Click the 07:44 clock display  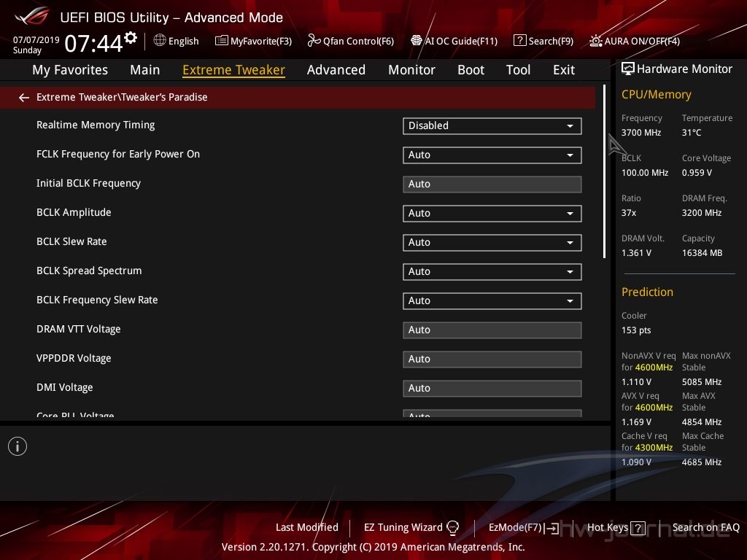(94, 43)
